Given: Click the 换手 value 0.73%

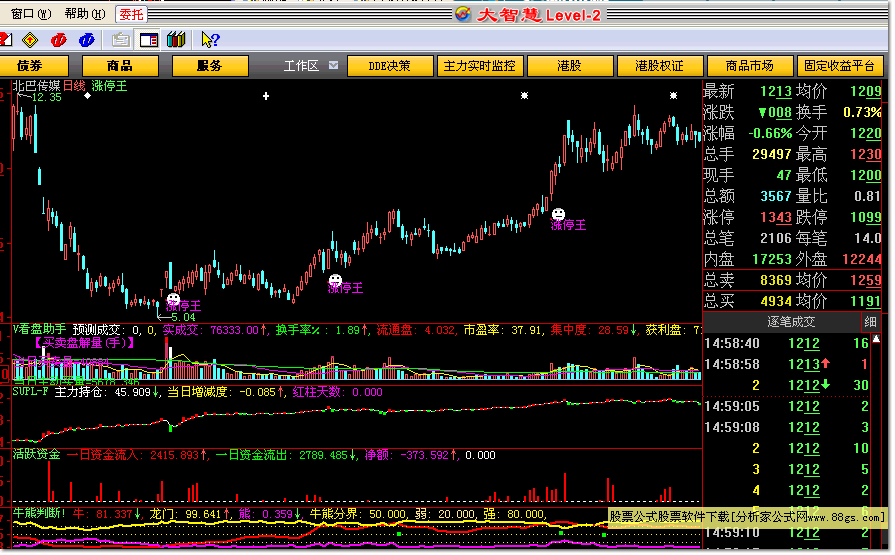Looking at the screenshot, I should tap(862, 112).
